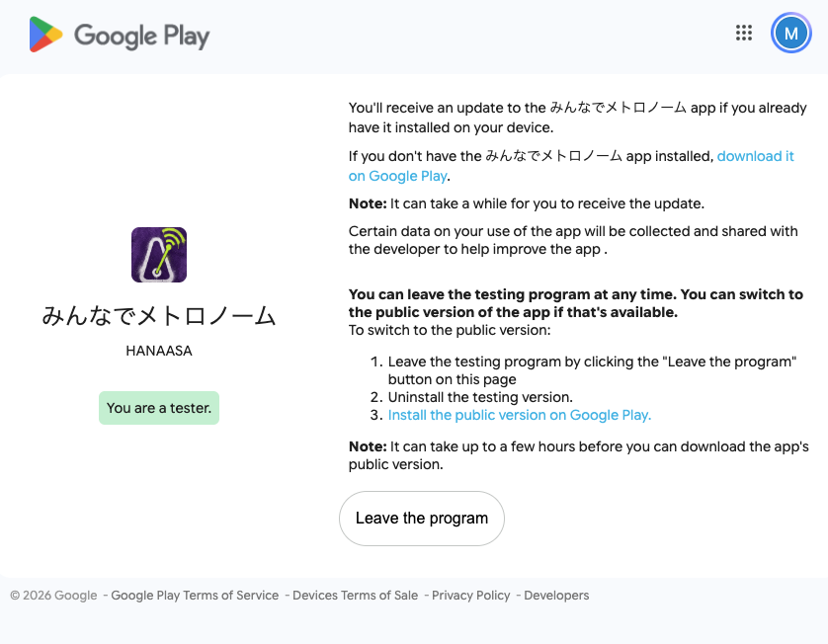Image resolution: width=828 pixels, height=644 pixels.
Task: Click the HANAASA developer name
Action: (x=159, y=351)
